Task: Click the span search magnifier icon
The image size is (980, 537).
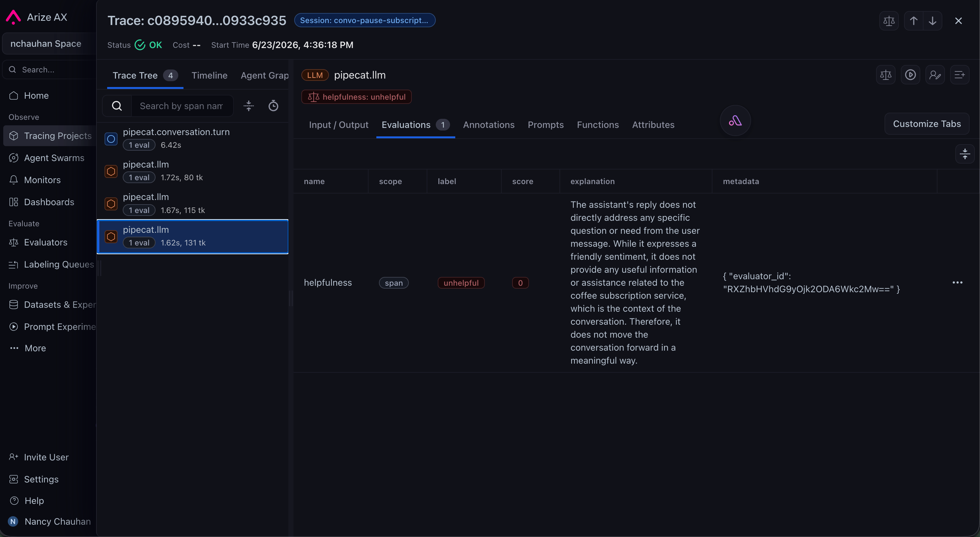Action: pyautogui.click(x=117, y=106)
